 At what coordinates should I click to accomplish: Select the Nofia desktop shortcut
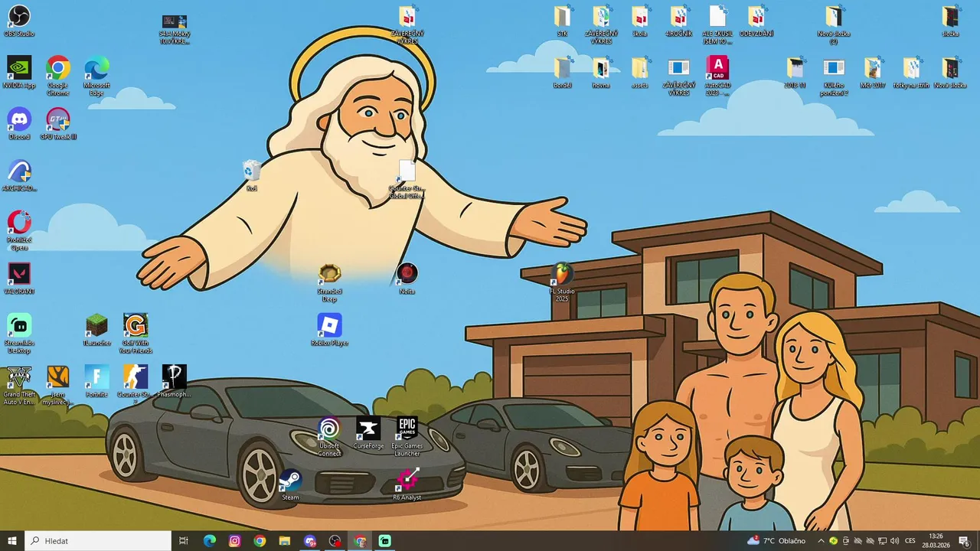407,279
